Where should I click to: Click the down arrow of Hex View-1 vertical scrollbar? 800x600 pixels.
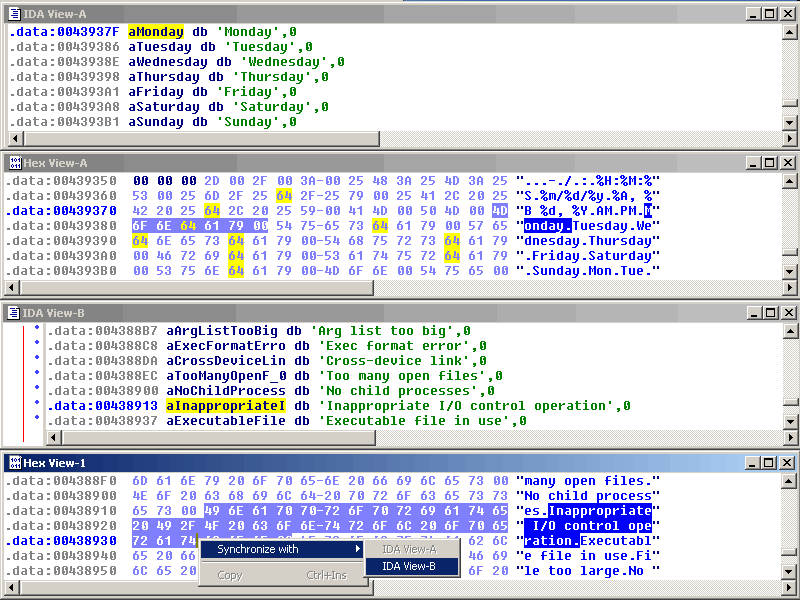pos(789,572)
